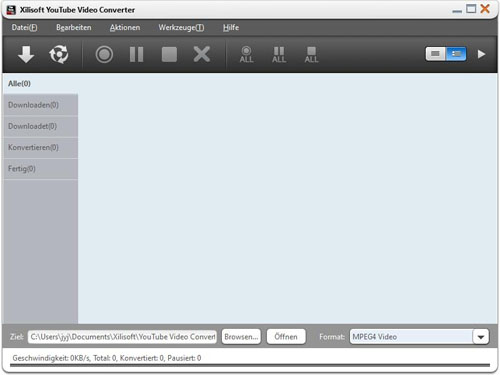Screen dimensions: 500x375
Task: Minimize the converter window
Action: 457,11
